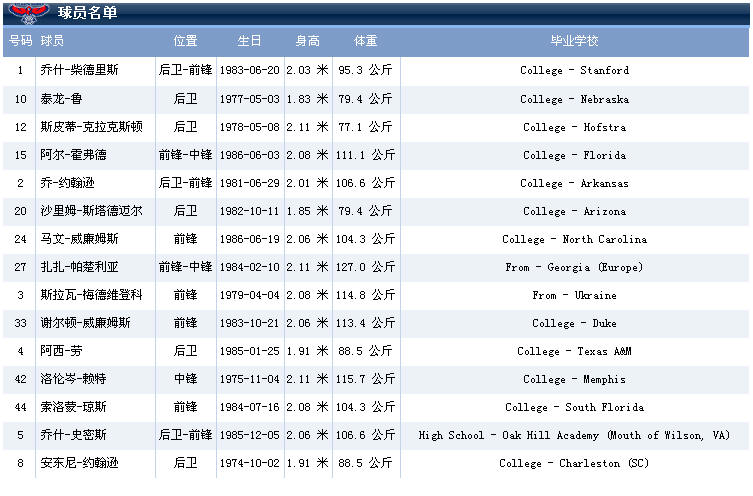This screenshot has height=496, width=753.
Task: Click height 1.83 米
Action: click(308, 99)
